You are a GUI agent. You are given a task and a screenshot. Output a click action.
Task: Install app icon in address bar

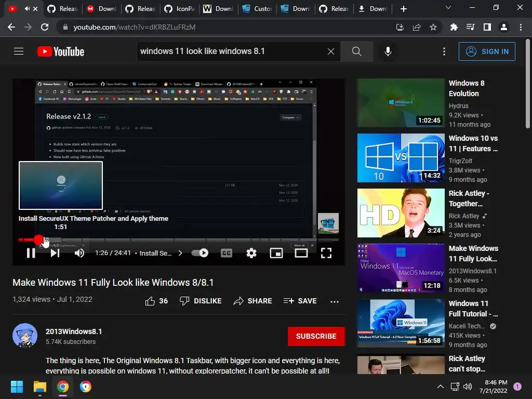coord(400,27)
